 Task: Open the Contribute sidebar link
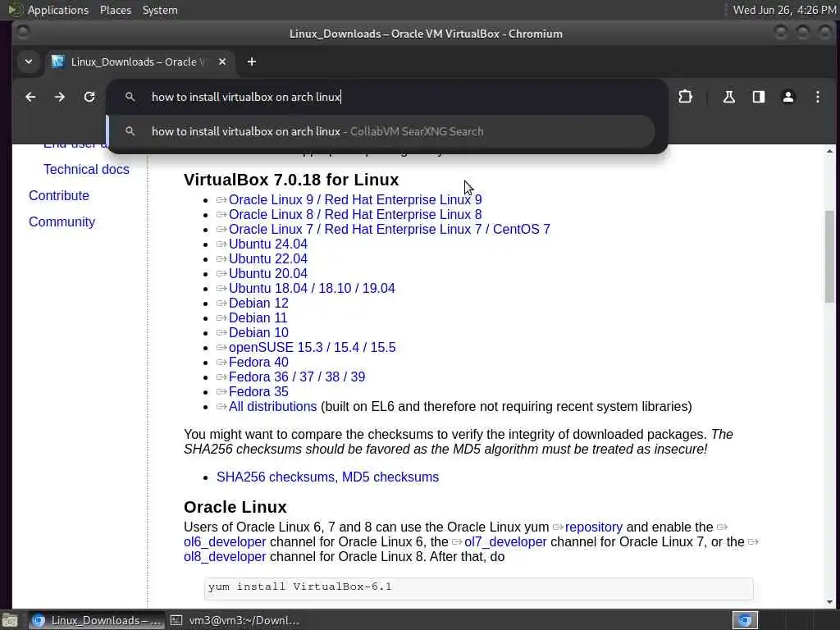click(x=59, y=195)
